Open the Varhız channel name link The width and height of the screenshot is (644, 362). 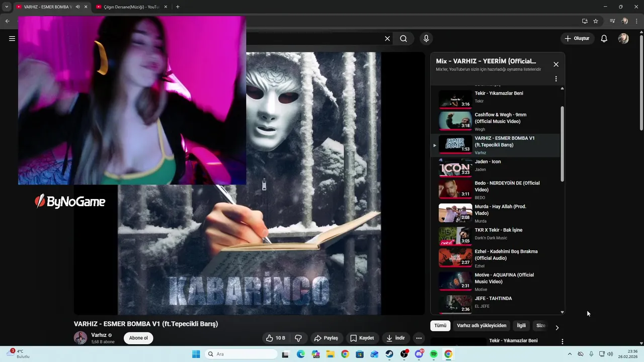(99, 335)
